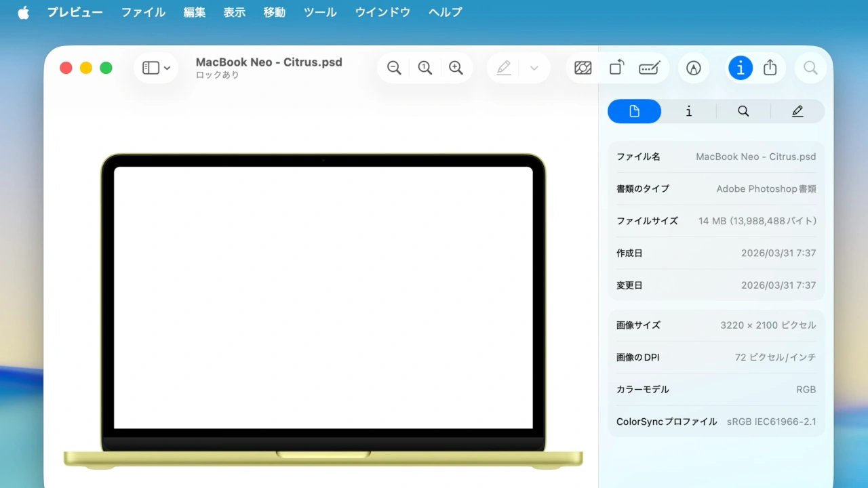Click the ロックあり label under the title

tap(217, 75)
